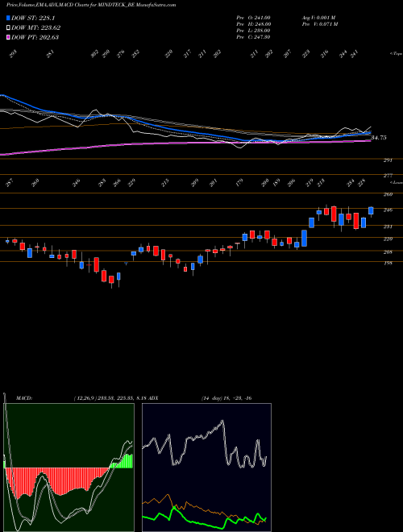
Task: Click the green MACD histogram bars
Action: [x=125, y=462]
